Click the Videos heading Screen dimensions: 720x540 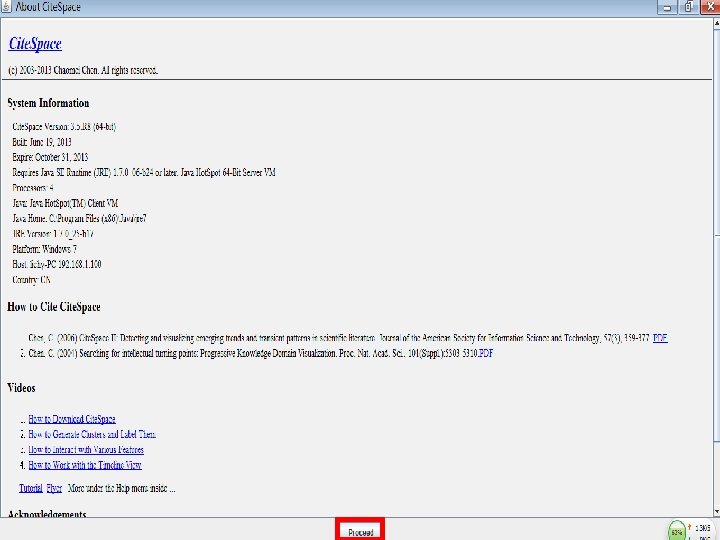coord(21,388)
